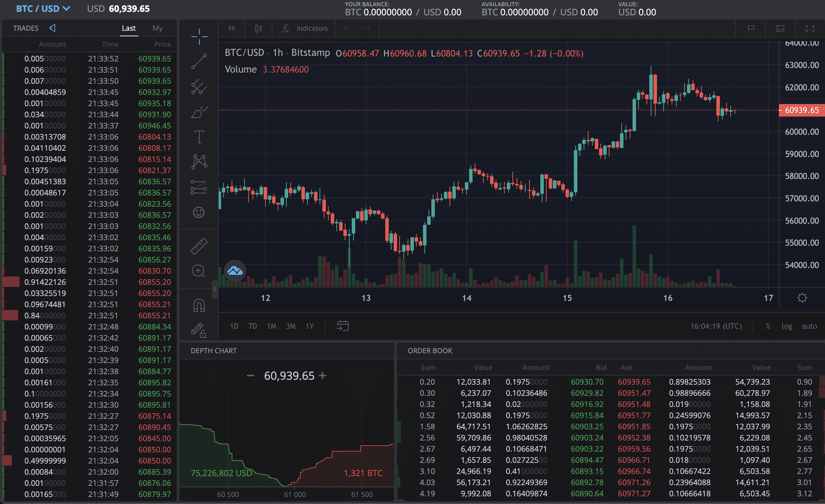Viewport: 825px width, 504px height.
Task: Click date 16 on the time axis
Action: click(x=668, y=298)
